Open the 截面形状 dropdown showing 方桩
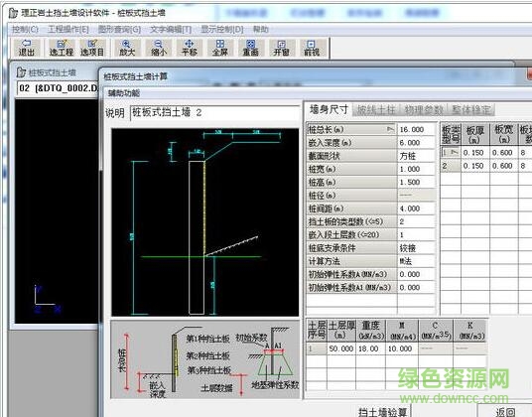This screenshot has height=417, width=532. tap(416, 156)
